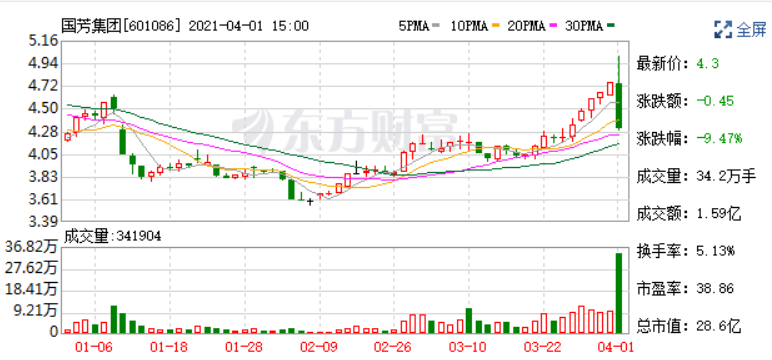Click the 01-28 date axis label
Image resolution: width=772 pixels, height=360 pixels.
click(x=245, y=347)
